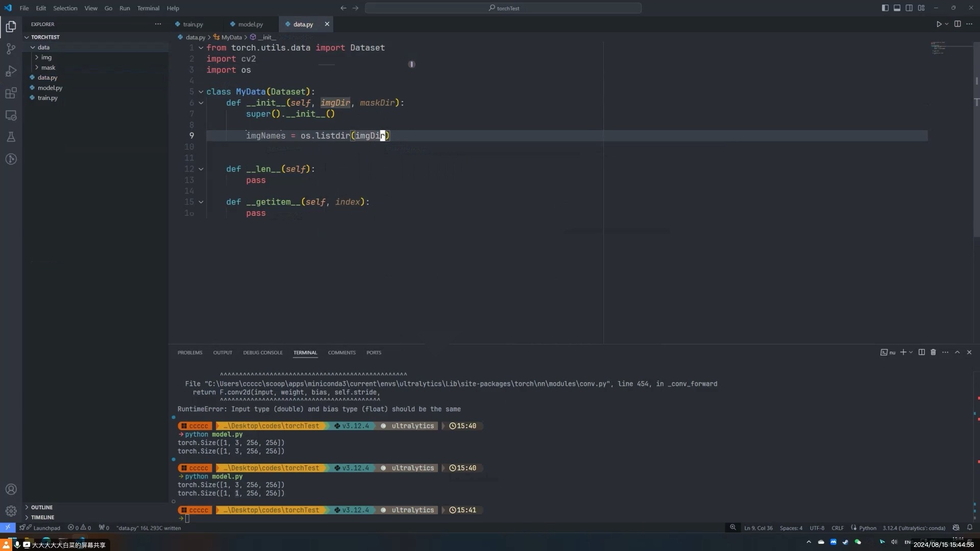This screenshot has width=980, height=551.
Task: Fold the MyData class at line 5
Action: [x=201, y=92]
